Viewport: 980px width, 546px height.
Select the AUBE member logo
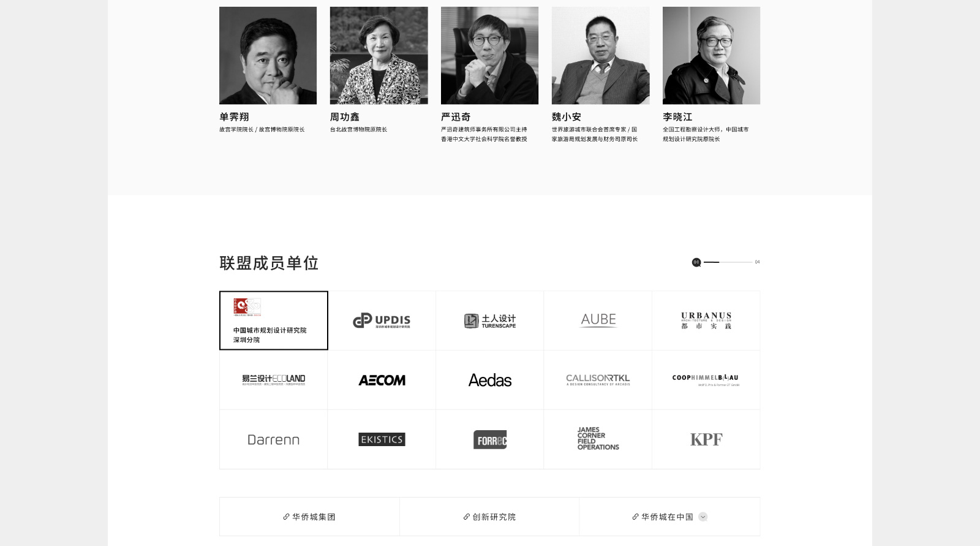(x=598, y=320)
